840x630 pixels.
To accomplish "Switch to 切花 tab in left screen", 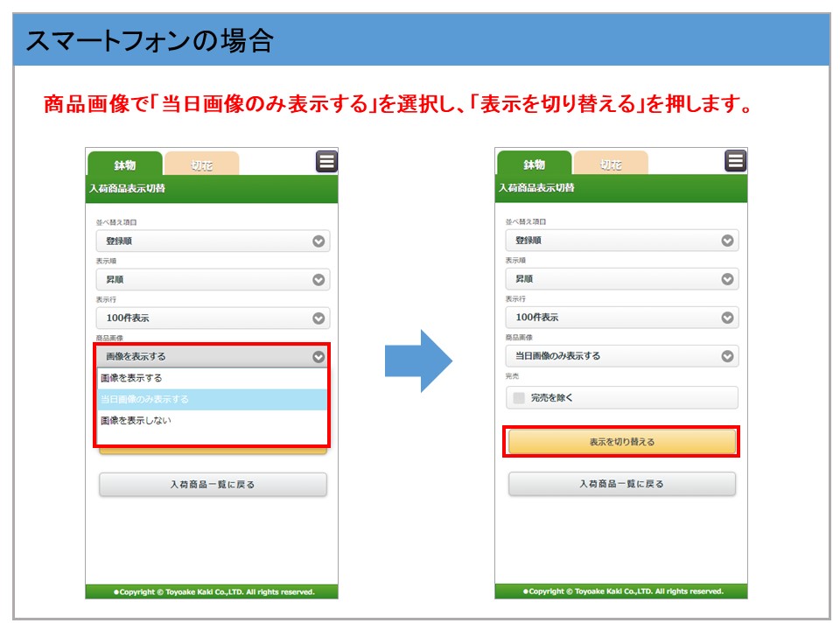I will [202, 164].
